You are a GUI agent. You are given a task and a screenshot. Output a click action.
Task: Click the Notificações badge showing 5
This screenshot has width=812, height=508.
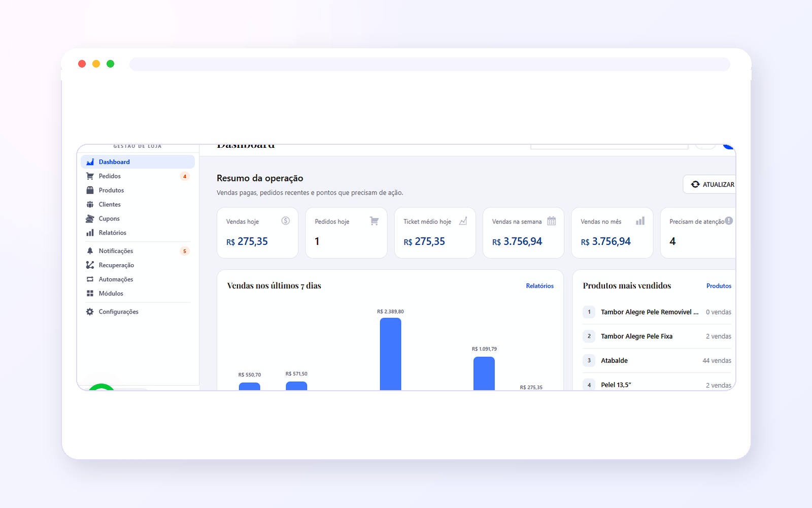(x=185, y=251)
